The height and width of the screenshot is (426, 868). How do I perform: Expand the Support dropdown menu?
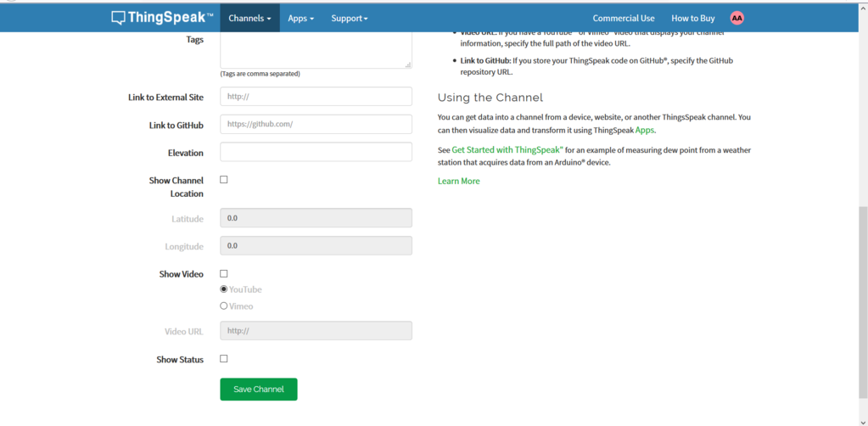(349, 18)
